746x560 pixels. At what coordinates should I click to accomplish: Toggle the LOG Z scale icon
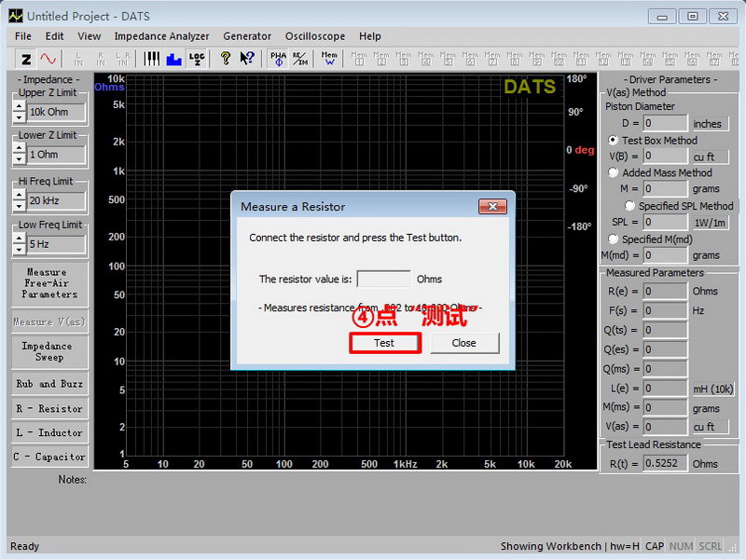[x=197, y=59]
